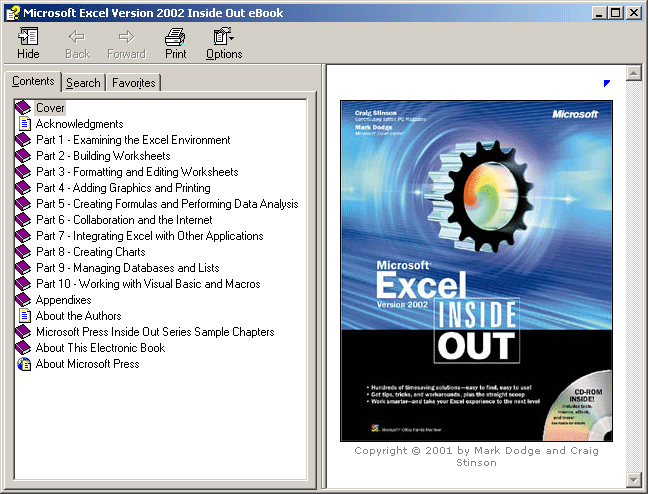Select Part 4 - Adding Graphics and Printing
The width and height of the screenshot is (648, 494).
(x=123, y=188)
